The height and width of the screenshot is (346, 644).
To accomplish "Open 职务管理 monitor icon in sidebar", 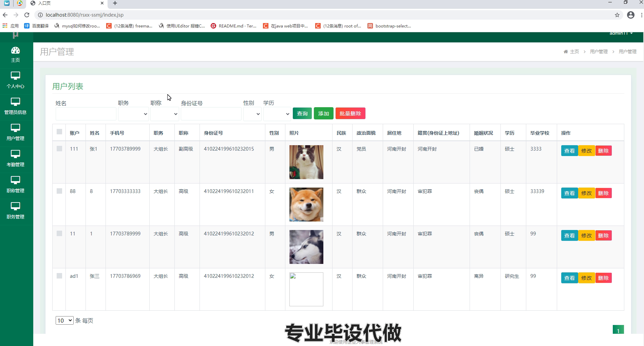I will [x=16, y=206].
